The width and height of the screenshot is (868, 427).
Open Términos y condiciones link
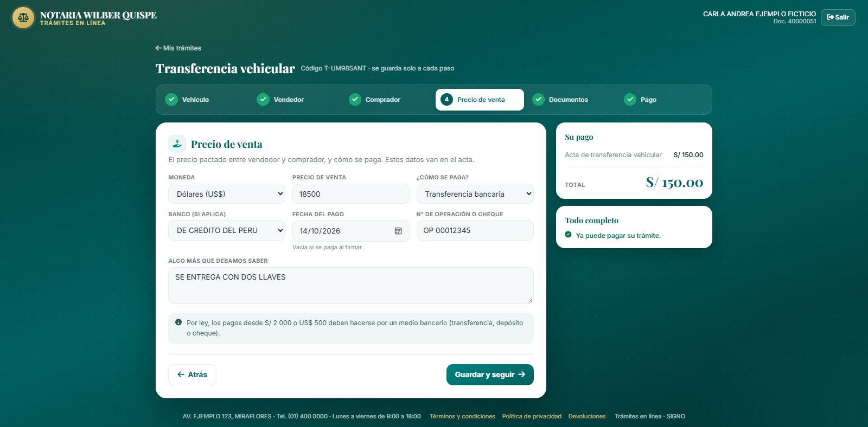click(462, 416)
